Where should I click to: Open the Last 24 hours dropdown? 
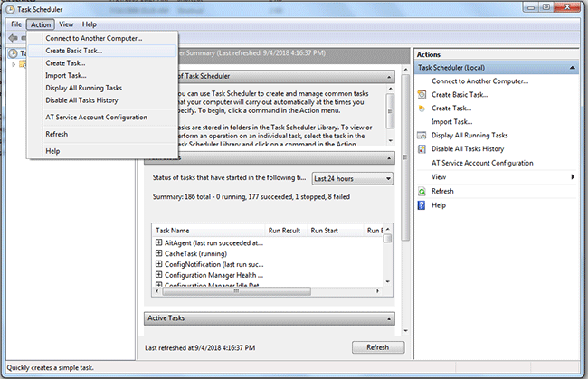352,178
